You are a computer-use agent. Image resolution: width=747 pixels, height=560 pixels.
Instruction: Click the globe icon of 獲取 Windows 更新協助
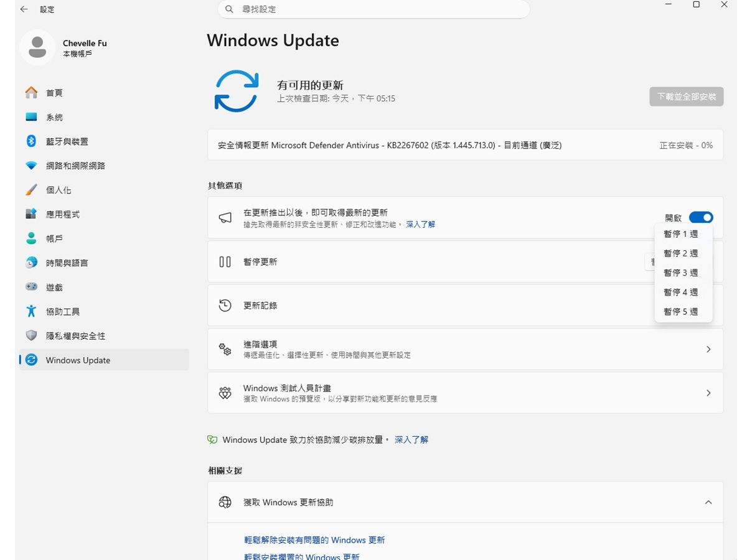coord(225,502)
